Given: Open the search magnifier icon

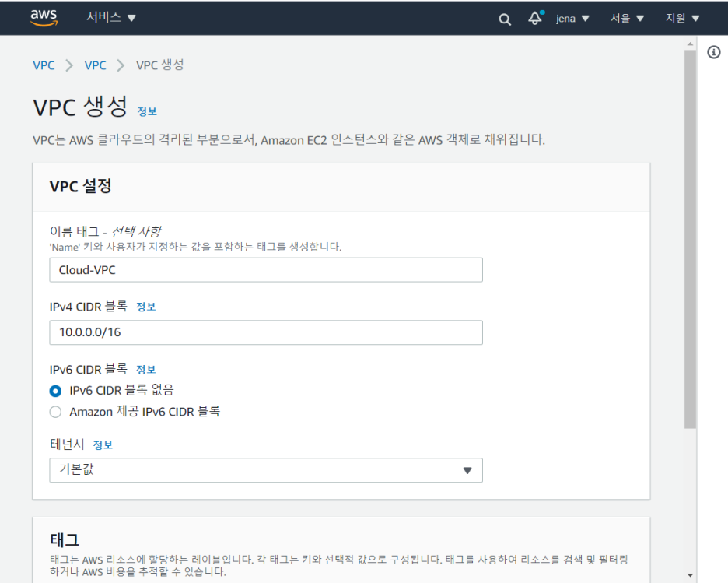Looking at the screenshot, I should (505, 19).
